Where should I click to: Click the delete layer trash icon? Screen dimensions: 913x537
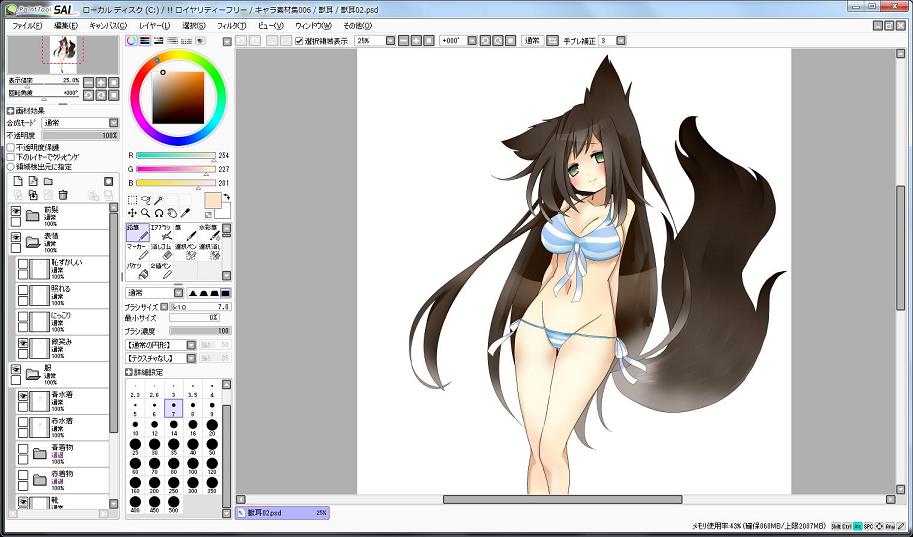pyautogui.click(x=63, y=195)
